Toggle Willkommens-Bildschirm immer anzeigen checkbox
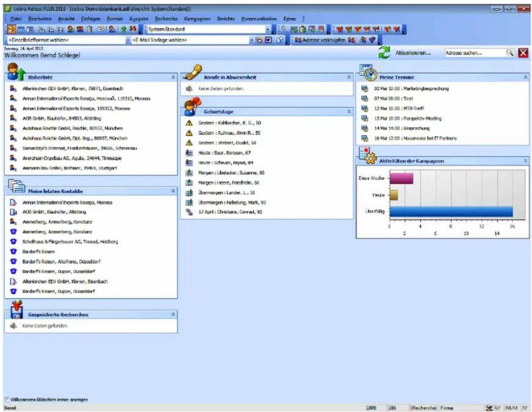Screen dimensions: 532x412 click(x=7, y=400)
